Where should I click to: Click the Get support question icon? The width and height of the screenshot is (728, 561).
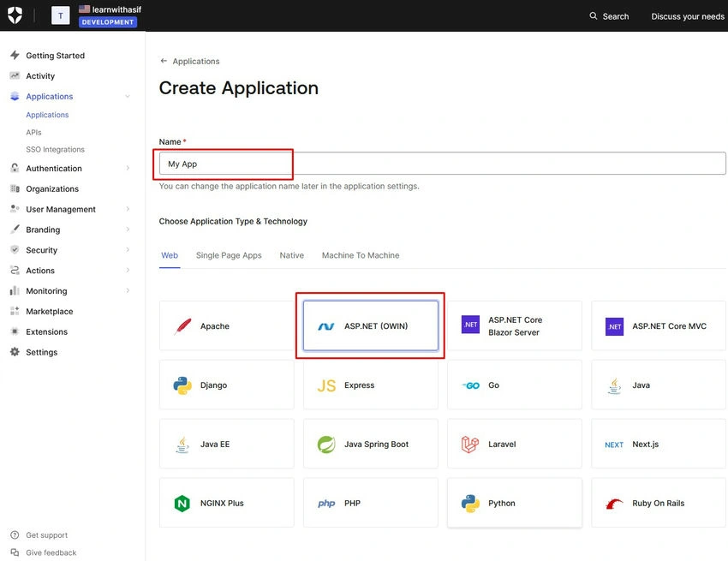(x=15, y=535)
